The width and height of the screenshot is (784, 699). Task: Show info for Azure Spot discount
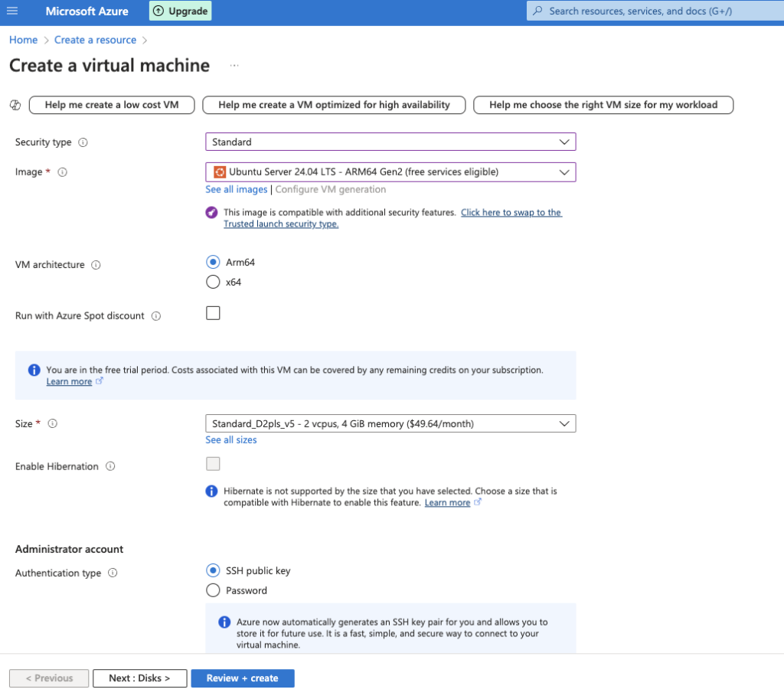pyautogui.click(x=156, y=316)
